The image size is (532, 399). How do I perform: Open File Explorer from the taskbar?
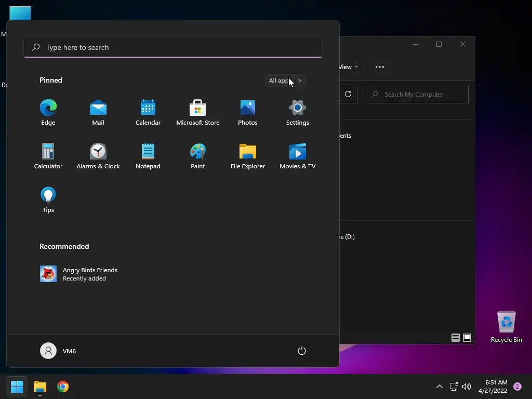click(39, 387)
